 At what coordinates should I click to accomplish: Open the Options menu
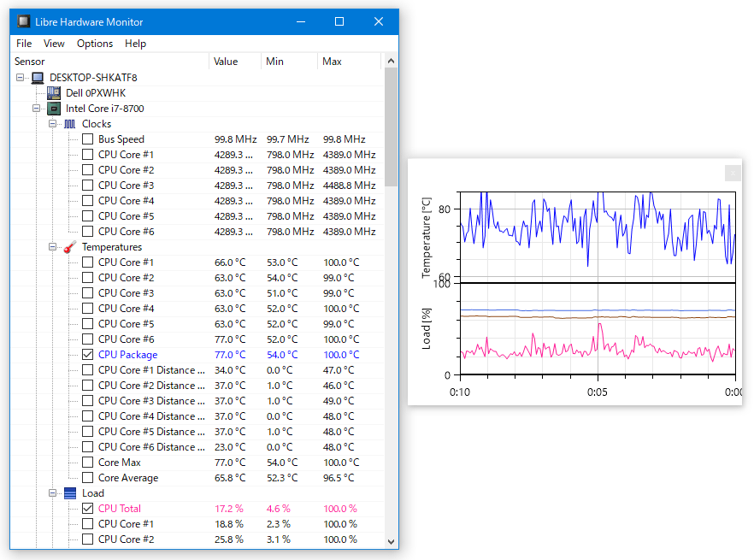pos(95,44)
